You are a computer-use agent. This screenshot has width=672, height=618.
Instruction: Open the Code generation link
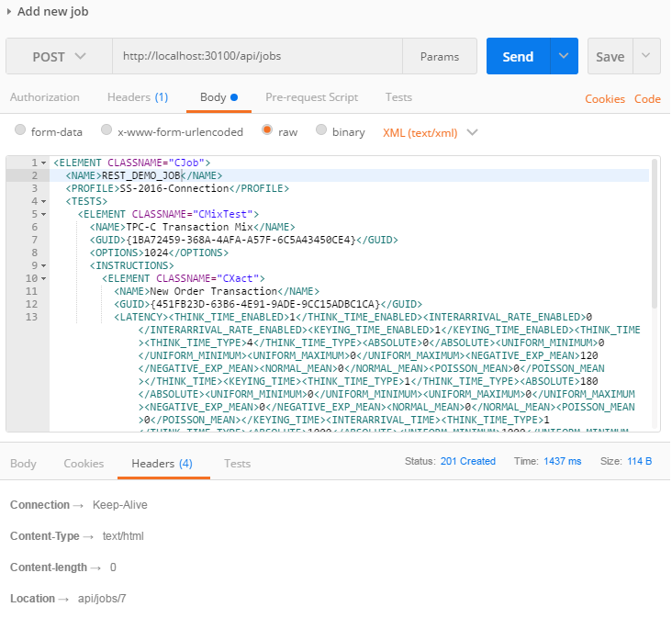pyautogui.click(x=647, y=99)
